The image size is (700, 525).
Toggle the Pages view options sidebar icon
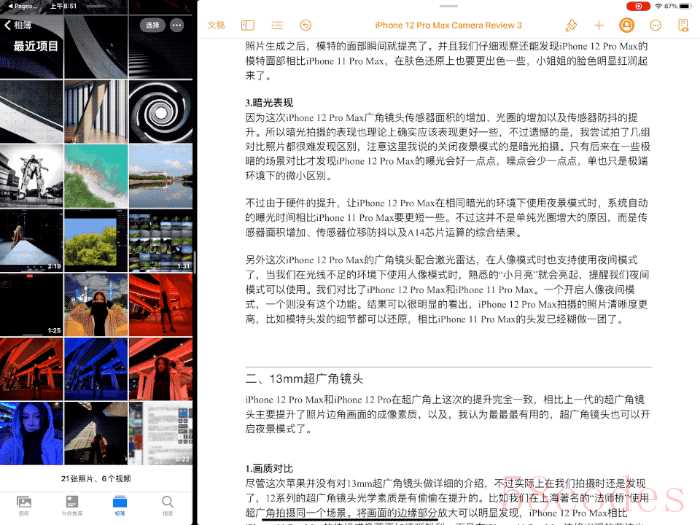click(248, 25)
